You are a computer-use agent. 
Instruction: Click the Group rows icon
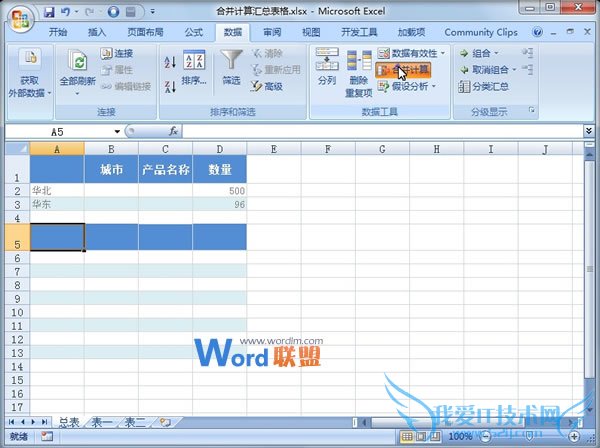(x=464, y=53)
